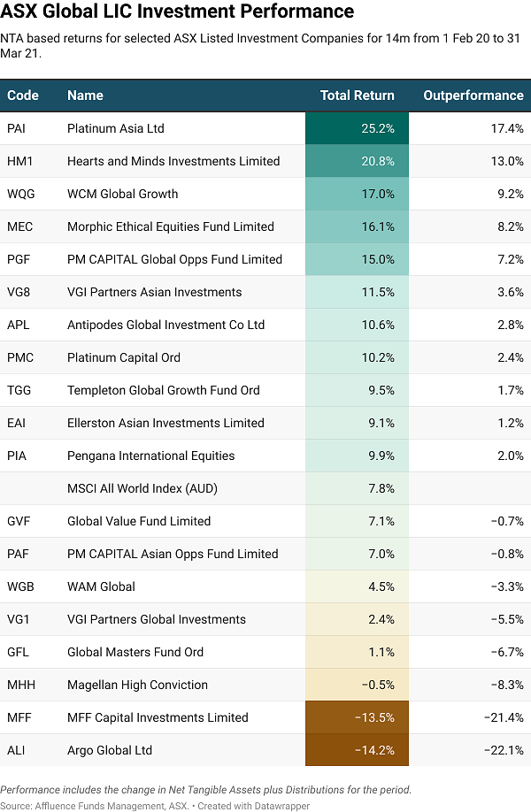The width and height of the screenshot is (531, 812).
Task: Select the dark brown −14.2% return cell
Action: click(x=357, y=750)
